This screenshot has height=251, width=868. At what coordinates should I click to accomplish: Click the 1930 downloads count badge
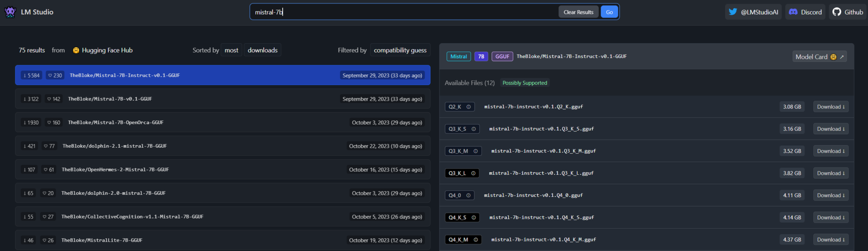tap(31, 123)
